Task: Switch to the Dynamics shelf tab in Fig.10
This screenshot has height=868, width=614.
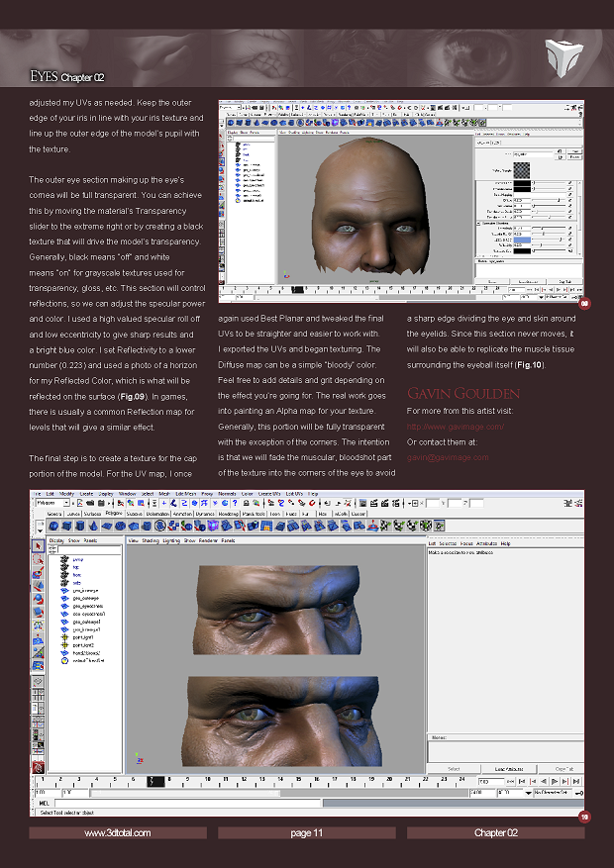Action: 204,514
